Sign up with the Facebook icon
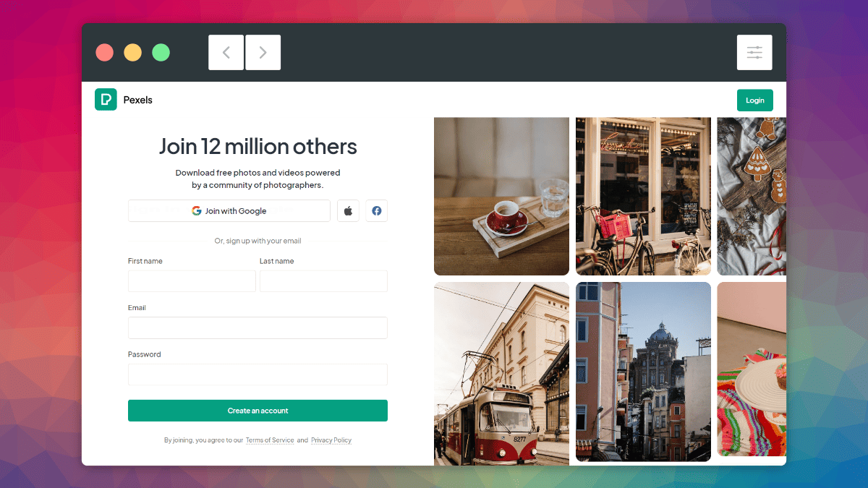The width and height of the screenshot is (868, 488). pos(377,211)
